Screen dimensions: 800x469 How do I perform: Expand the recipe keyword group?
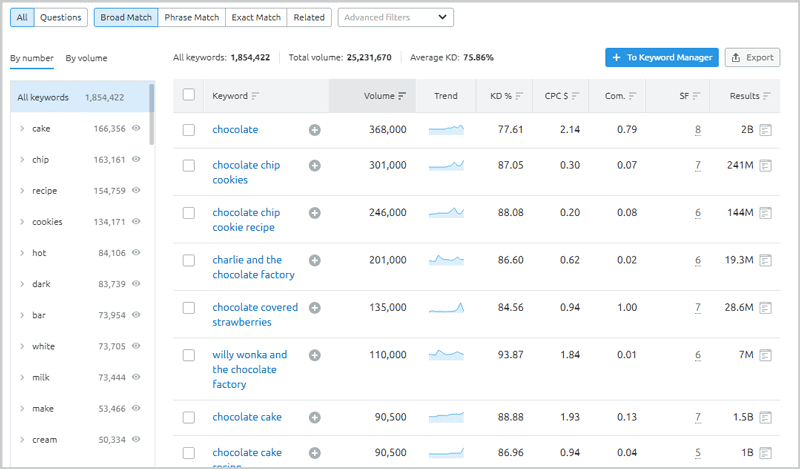(22, 191)
